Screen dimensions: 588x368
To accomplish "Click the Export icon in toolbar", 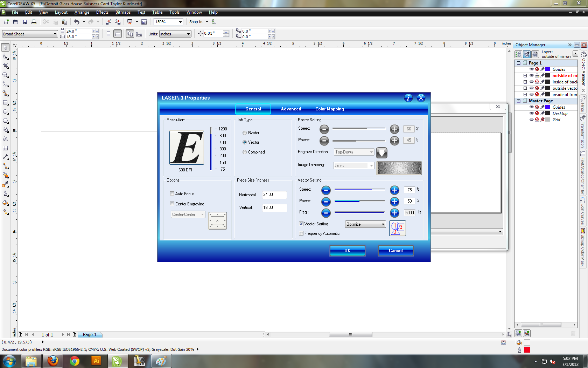I will [118, 22].
